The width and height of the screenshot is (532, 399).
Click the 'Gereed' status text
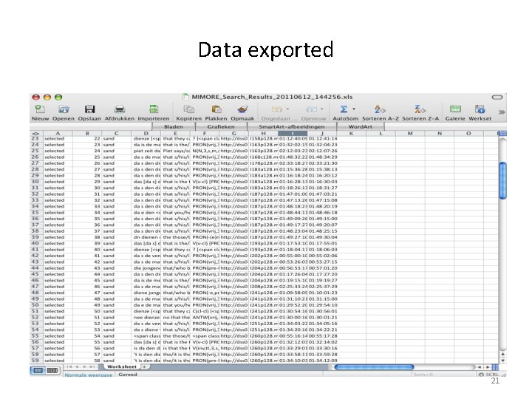[x=128, y=375]
